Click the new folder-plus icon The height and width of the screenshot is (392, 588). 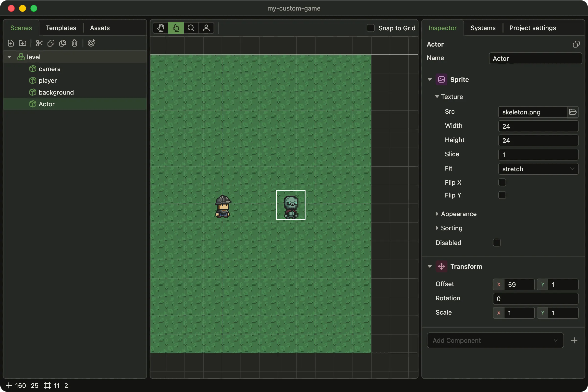pos(23,43)
